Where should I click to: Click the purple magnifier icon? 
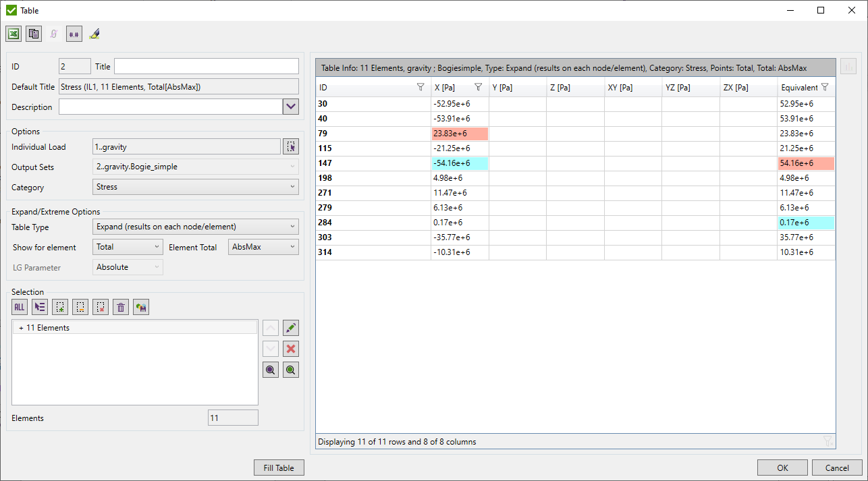click(x=271, y=370)
